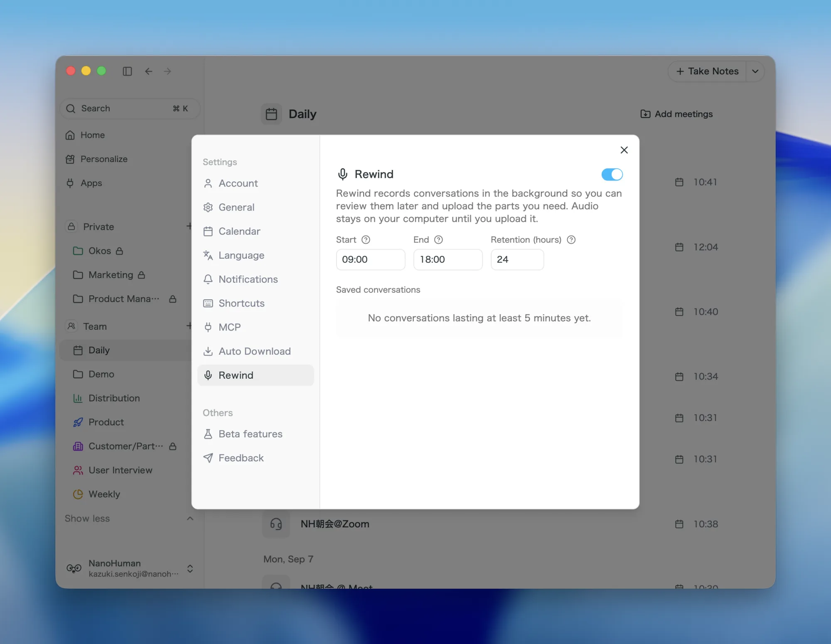The image size is (831, 644).
Task: Open Beta features section
Action: coord(255,434)
